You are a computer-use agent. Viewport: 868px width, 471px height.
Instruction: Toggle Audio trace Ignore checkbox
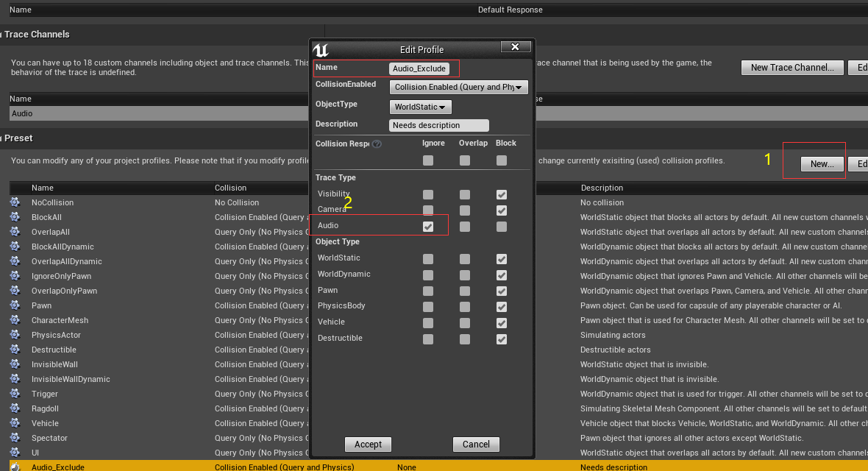pyautogui.click(x=428, y=227)
